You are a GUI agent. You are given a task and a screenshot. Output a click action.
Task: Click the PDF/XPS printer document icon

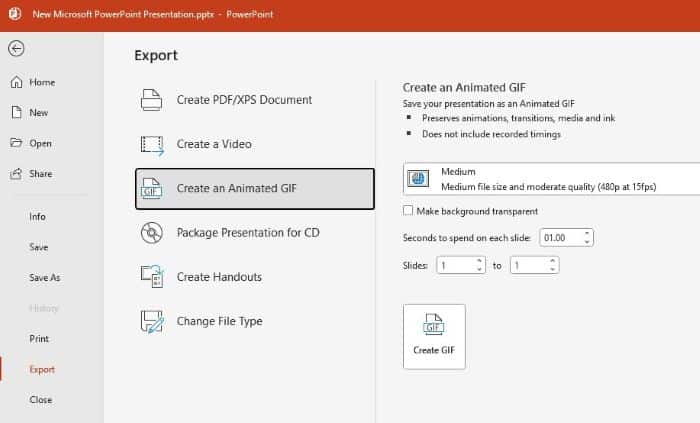point(152,100)
